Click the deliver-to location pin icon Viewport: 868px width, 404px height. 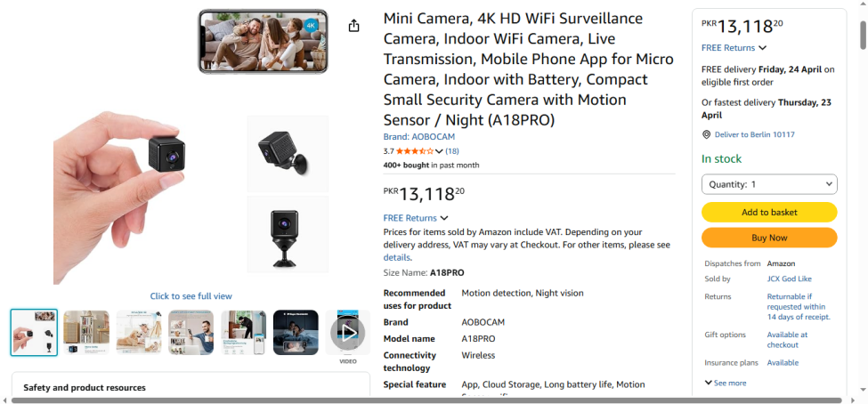[x=707, y=135]
